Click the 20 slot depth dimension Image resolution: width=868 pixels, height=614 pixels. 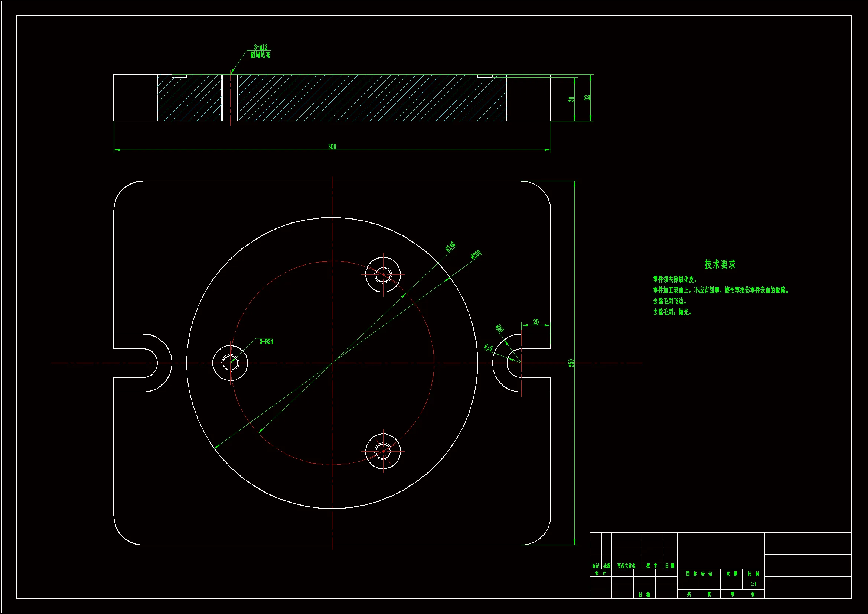tap(536, 322)
